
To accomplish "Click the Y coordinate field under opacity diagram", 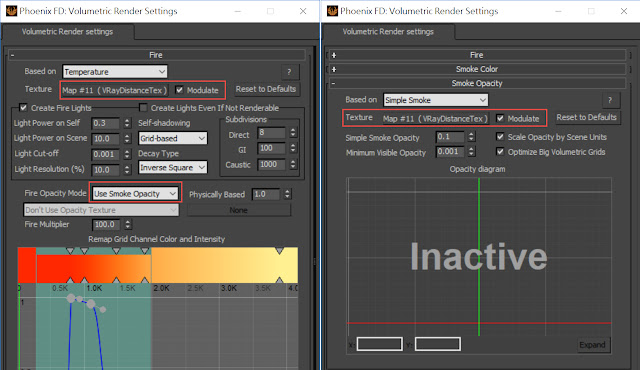I will pos(438,344).
